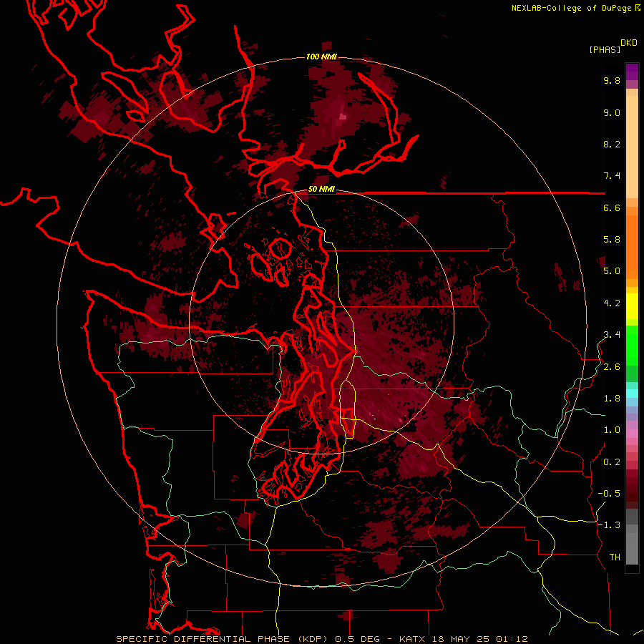Click the -1.3 legend value
This screenshot has height=644, width=644.
point(609,525)
